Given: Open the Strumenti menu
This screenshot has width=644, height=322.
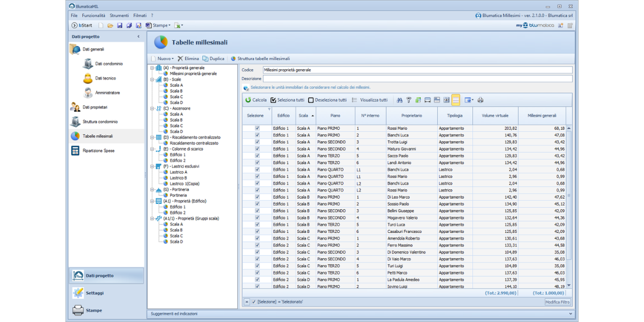Looking at the screenshot, I should point(119,16).
